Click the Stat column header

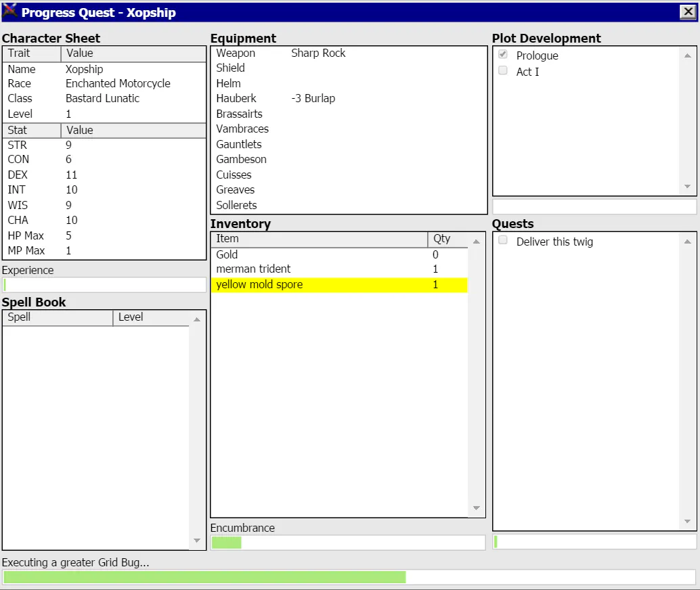[32, 131]
